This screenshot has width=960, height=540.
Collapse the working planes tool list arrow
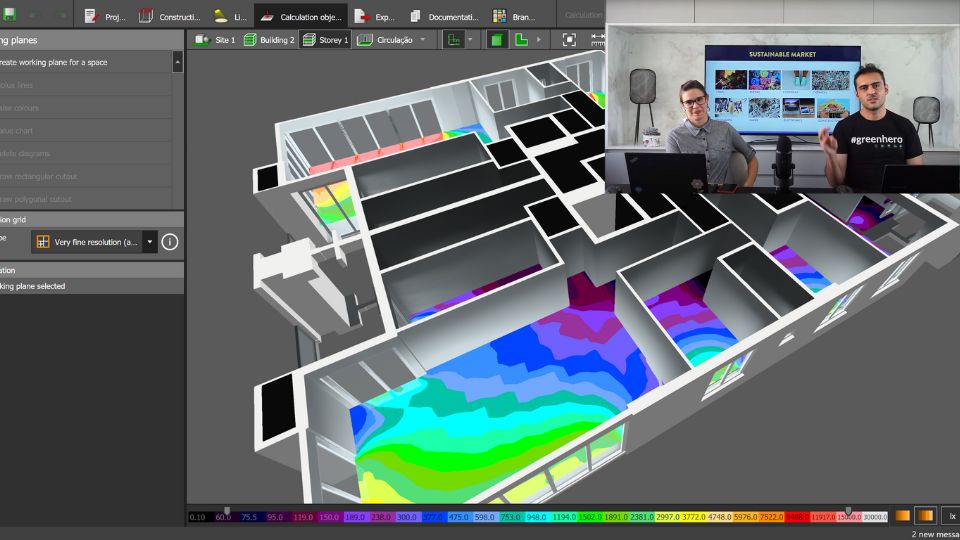pyautogui.click(x=178, y=62)
